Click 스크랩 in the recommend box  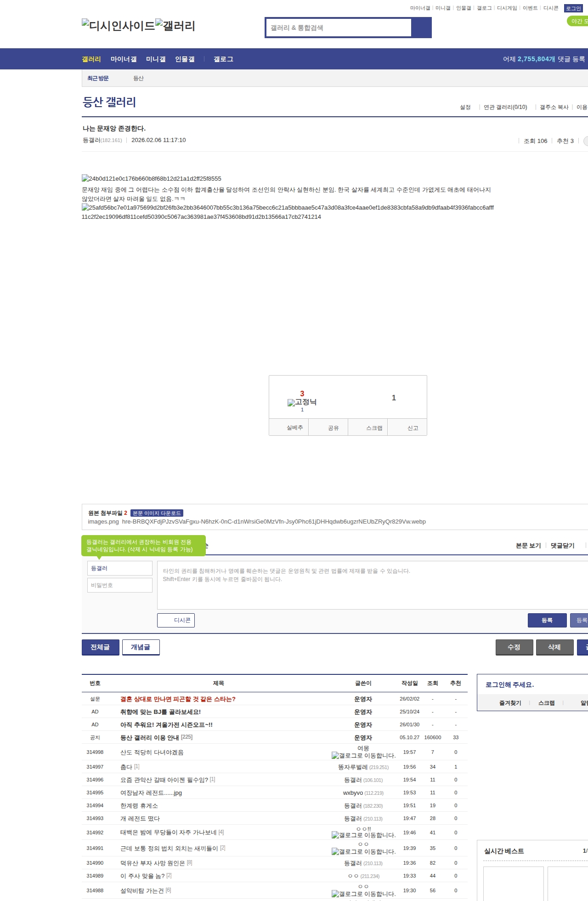click(x=368, y=427)
